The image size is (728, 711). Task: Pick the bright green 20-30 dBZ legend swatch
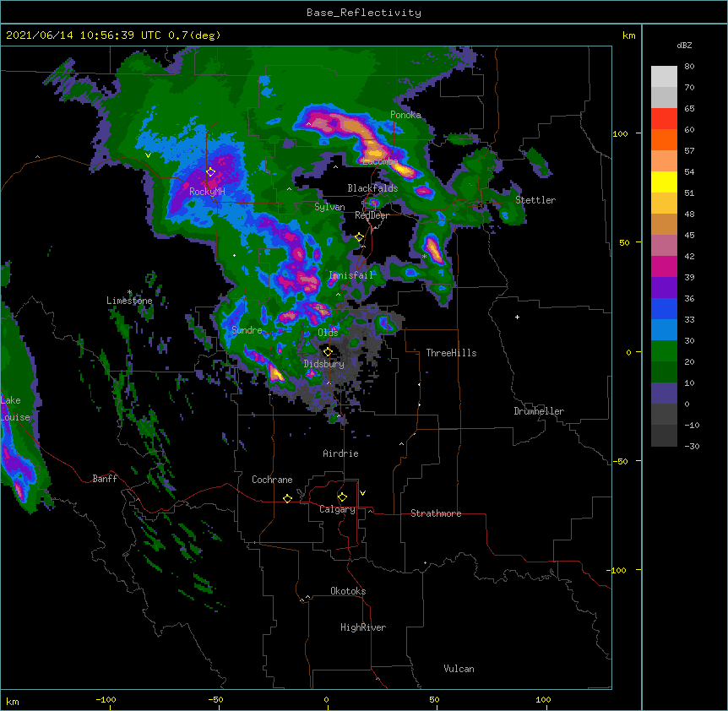[664, 351]
